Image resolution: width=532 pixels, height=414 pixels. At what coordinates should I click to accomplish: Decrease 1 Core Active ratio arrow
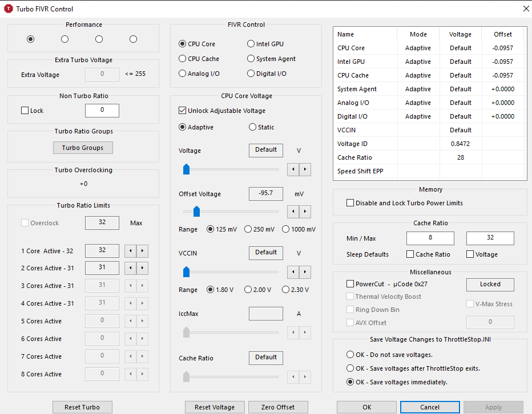point(131,251)
